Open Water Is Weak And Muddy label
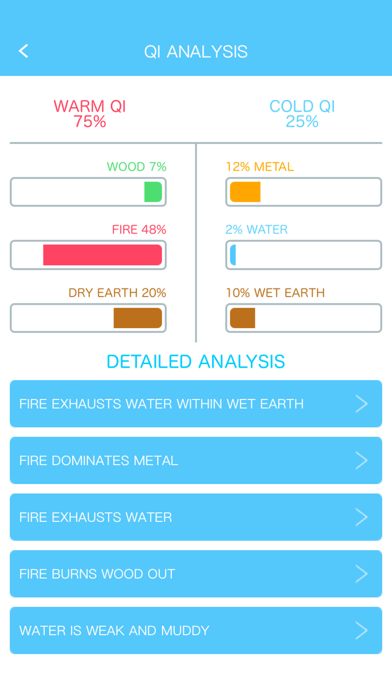This screenshot has height=696, width=392. point(114,630)
